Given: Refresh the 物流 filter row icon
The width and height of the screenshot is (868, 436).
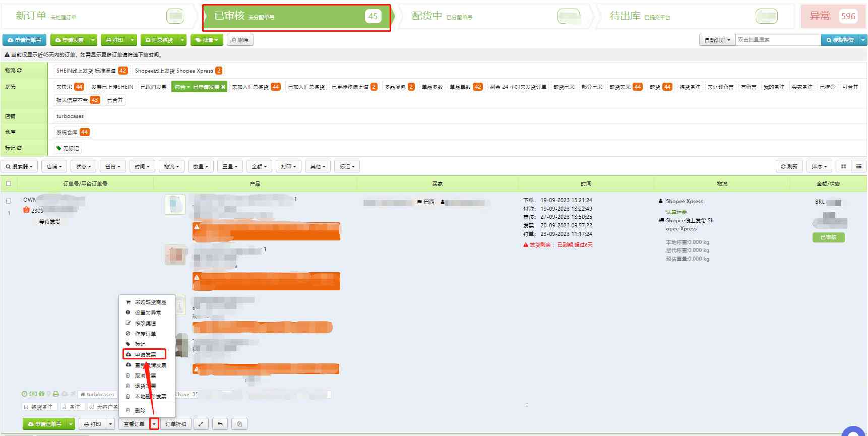Looking at the screenshot, I should pos(19,71).
